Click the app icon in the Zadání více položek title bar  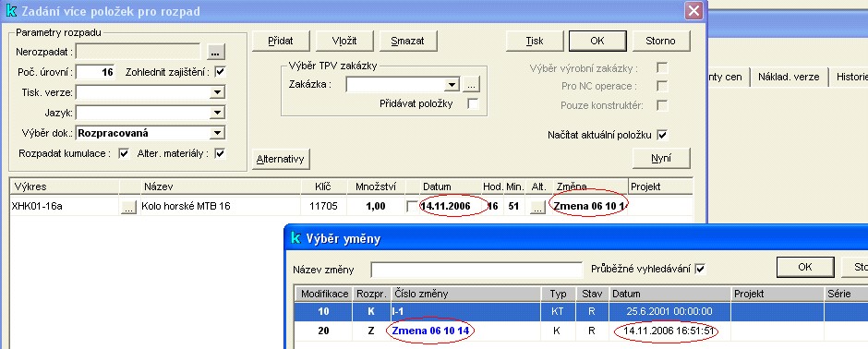pos(11,11)
